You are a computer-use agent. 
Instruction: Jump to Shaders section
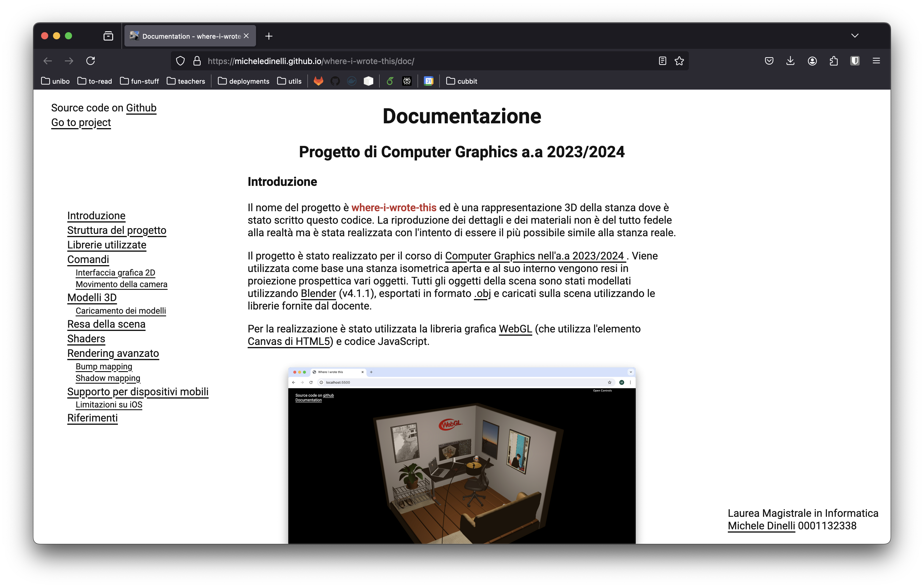tap(86, 339)
